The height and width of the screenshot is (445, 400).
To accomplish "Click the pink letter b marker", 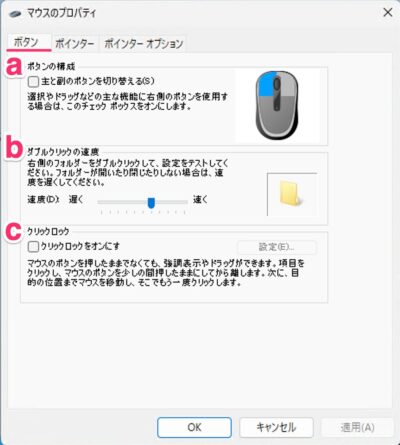I will tap(15, 147).
